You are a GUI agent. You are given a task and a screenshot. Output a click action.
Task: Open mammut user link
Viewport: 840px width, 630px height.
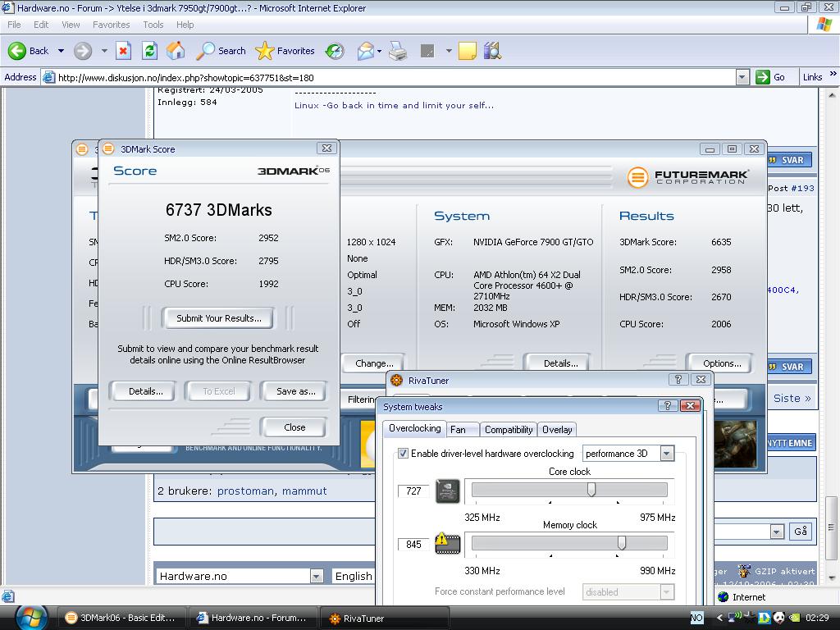(304, 491)
